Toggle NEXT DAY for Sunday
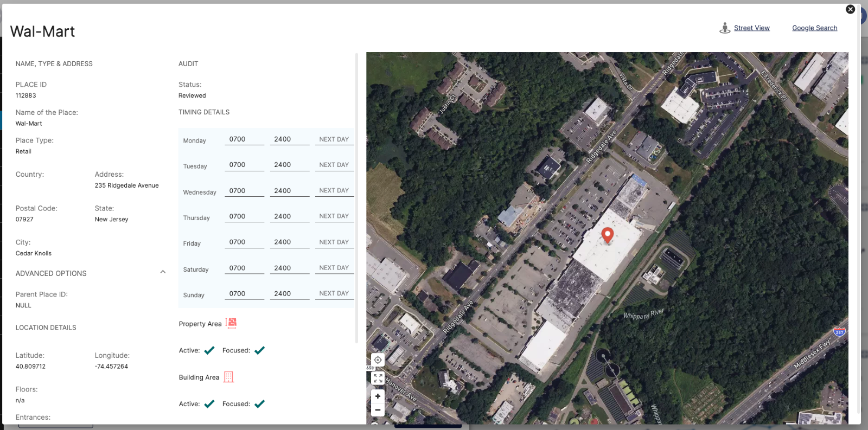 tap(334, 294)
